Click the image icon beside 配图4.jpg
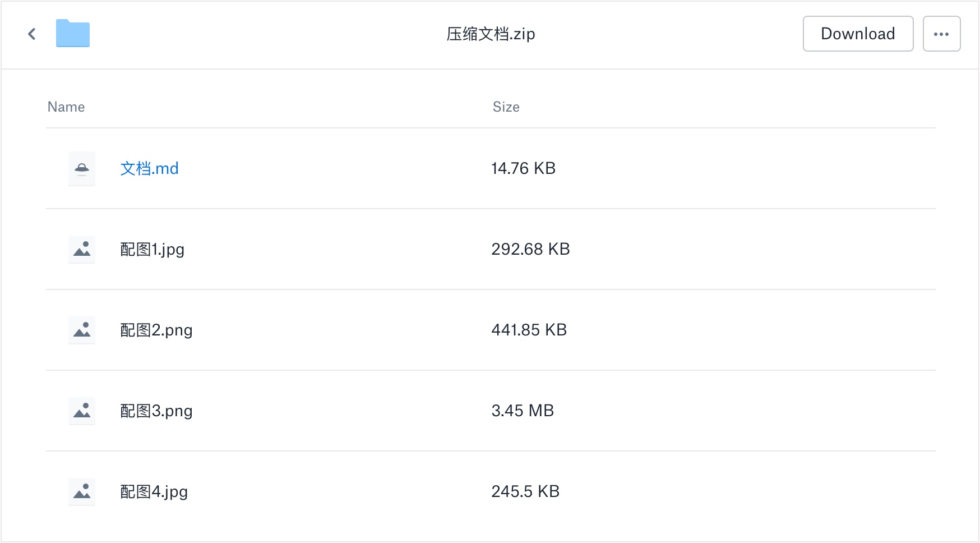Viewport: 980px width, 543px height. pos(82,491)
